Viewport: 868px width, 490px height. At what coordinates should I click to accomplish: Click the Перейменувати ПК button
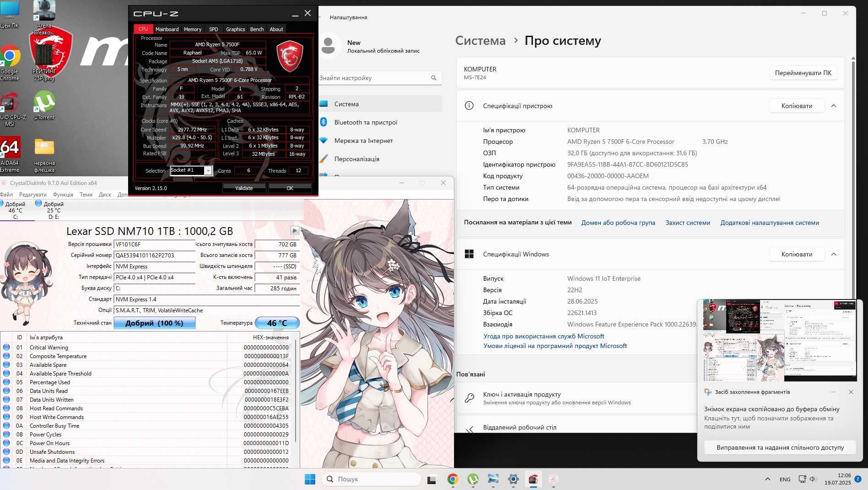point(803,73)
